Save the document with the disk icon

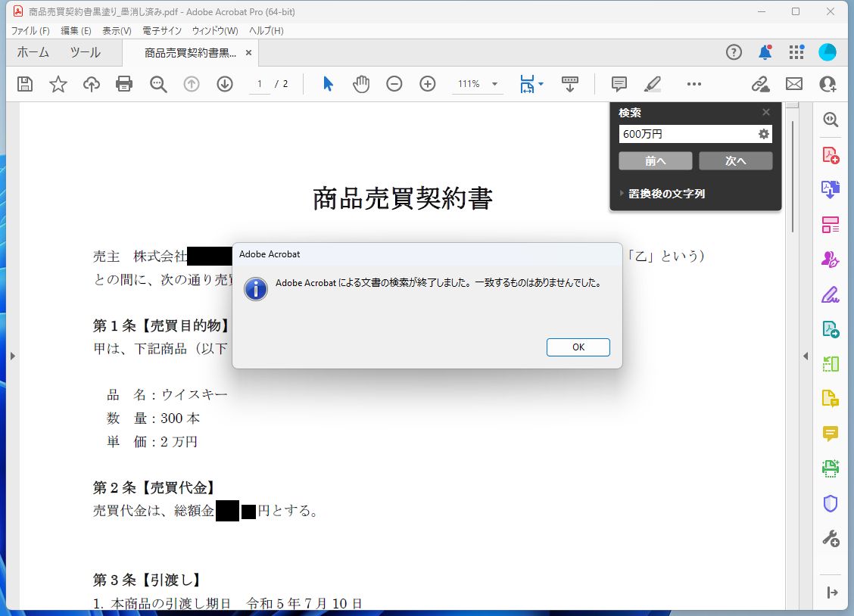coord(24,84)
